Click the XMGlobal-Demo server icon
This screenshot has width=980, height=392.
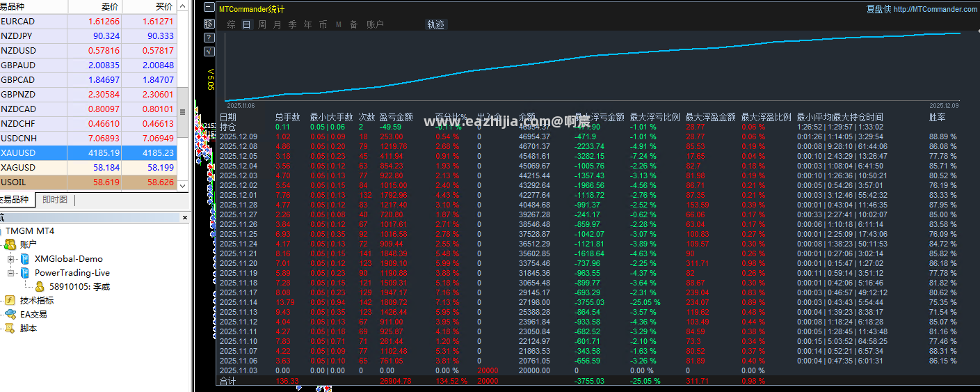tap(25, 259)
